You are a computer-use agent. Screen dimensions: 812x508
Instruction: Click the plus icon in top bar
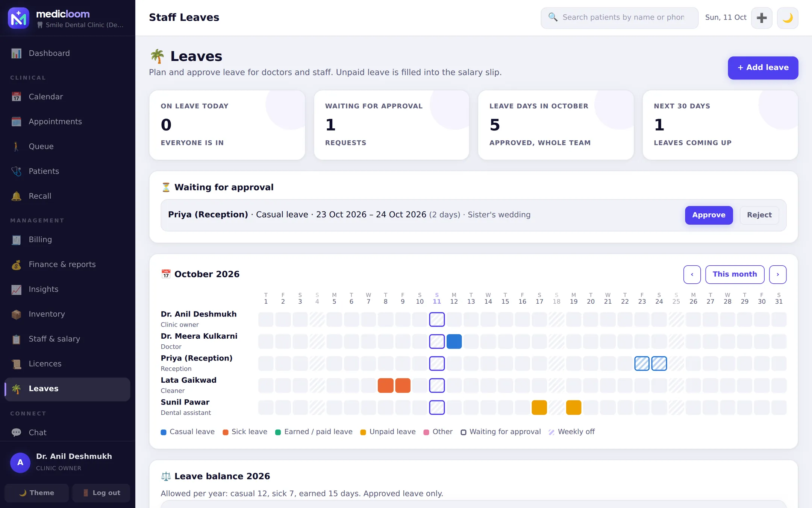(x=762, y=18)
